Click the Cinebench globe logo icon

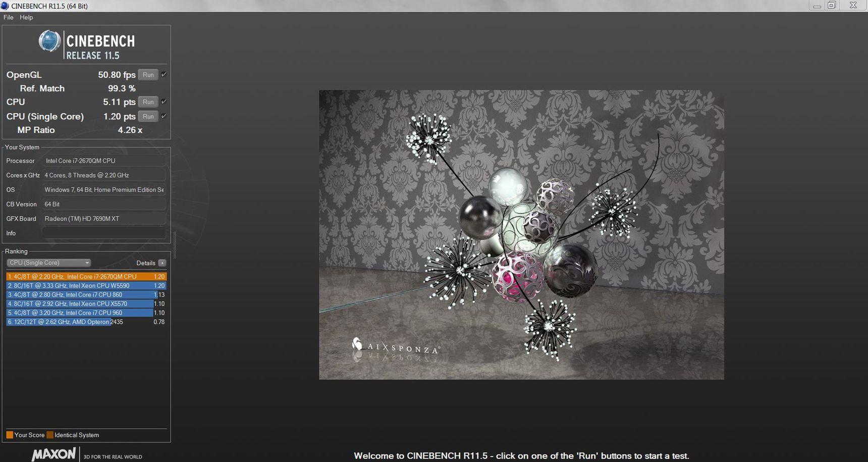49,41
